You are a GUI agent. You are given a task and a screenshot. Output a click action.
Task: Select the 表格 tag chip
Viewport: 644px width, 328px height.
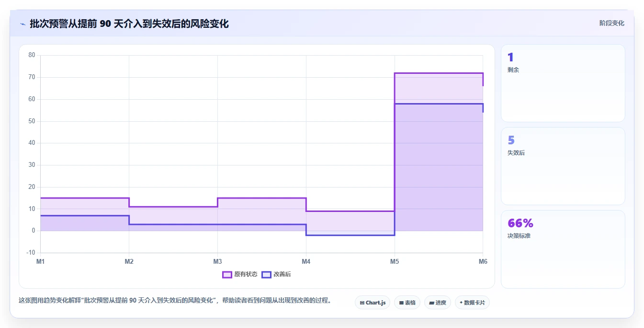pyautogui.click(x=407, y=303)
